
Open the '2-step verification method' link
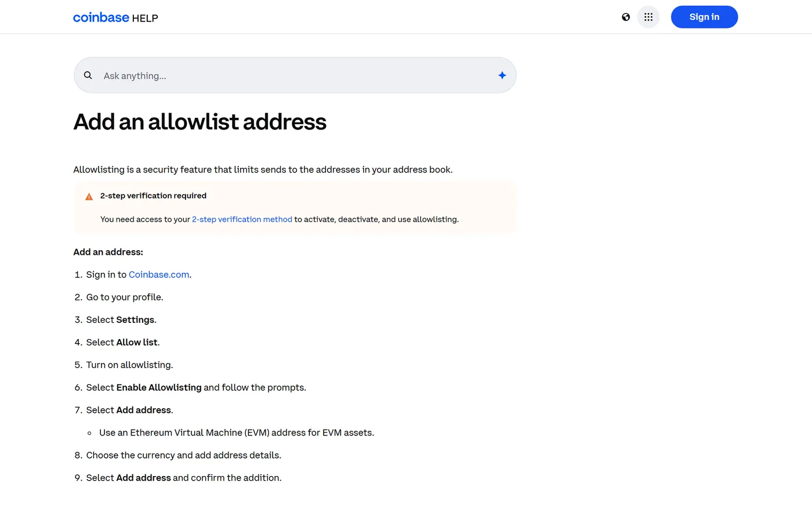(x=242, y=219)
